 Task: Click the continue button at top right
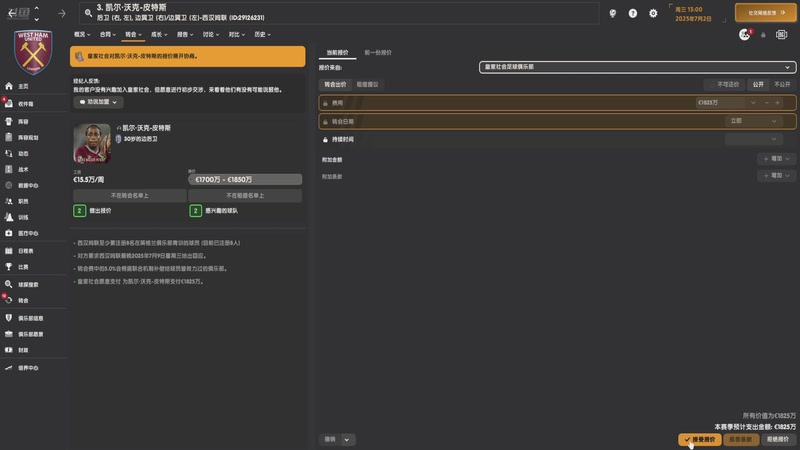[765, 13]
